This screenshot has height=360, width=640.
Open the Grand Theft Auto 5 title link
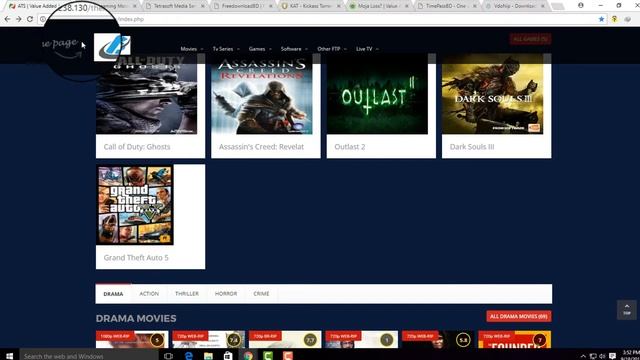(136, 258)
